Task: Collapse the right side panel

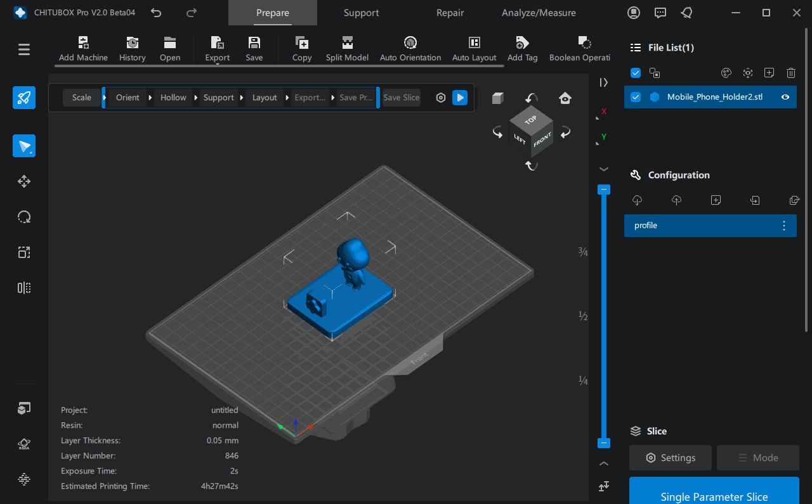Action: (603, 82)
